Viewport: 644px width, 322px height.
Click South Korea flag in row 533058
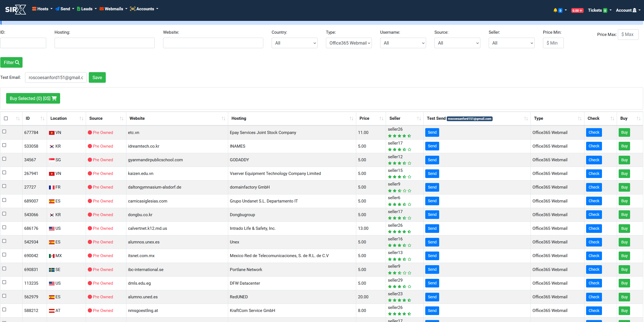51,147
